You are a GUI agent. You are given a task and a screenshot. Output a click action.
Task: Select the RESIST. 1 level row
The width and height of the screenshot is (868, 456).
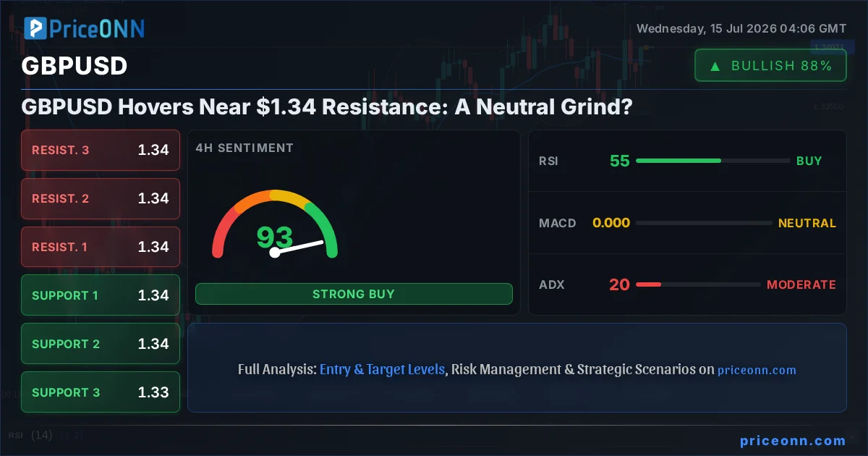(x=101, y=247)
